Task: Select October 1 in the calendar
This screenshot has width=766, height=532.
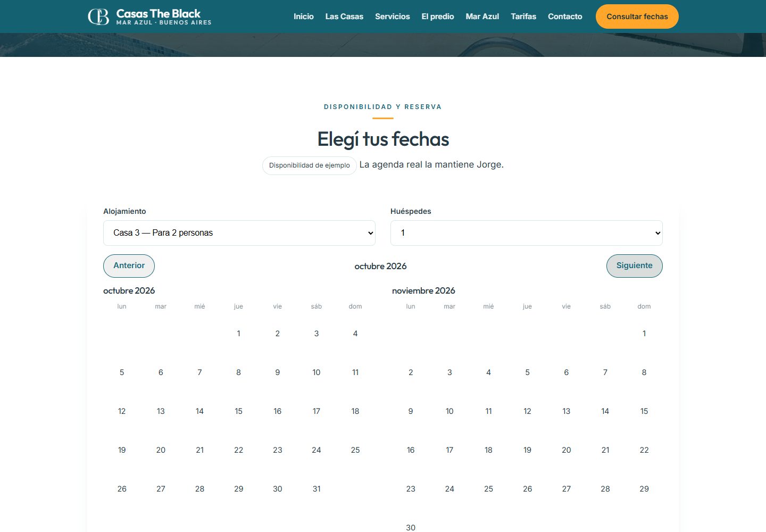Action: [x=238, y=334]
